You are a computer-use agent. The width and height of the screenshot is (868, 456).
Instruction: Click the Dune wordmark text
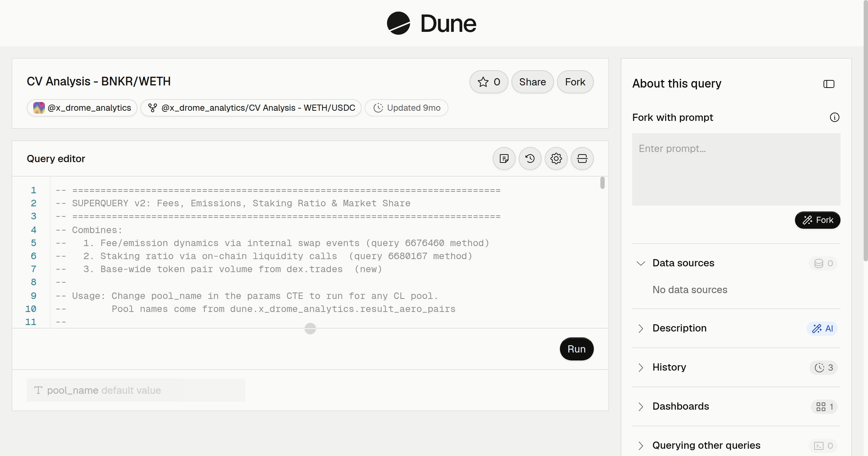(448, 24)
